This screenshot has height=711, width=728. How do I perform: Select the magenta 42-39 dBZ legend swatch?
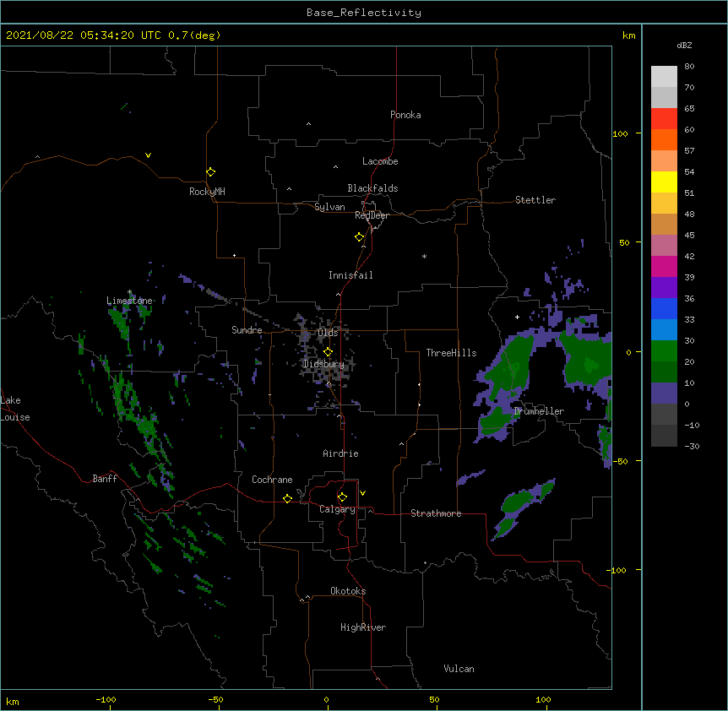click(664, 266)
